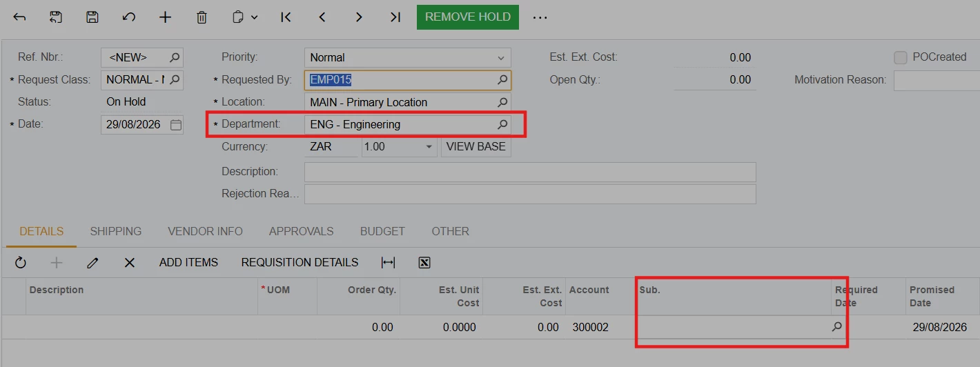Click the Rejection Reason input field
Image resolution: width=980 pixels, height=367 pixels.
(530, 194)
